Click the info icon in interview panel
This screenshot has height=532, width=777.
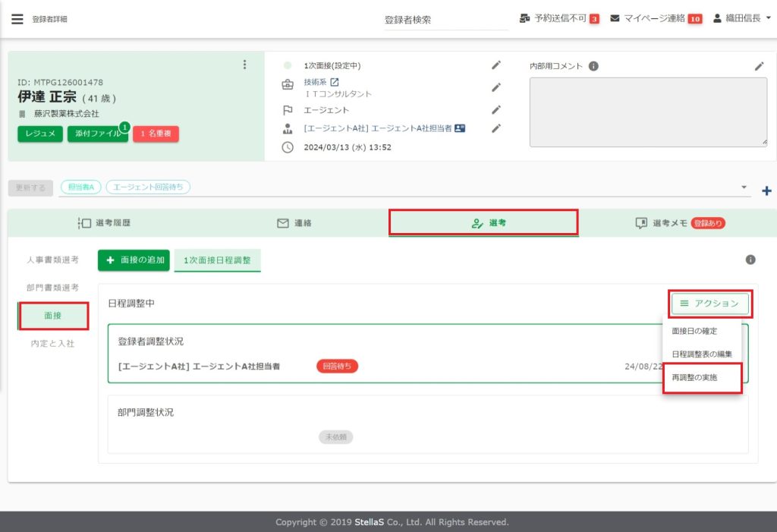click(750, 260)
